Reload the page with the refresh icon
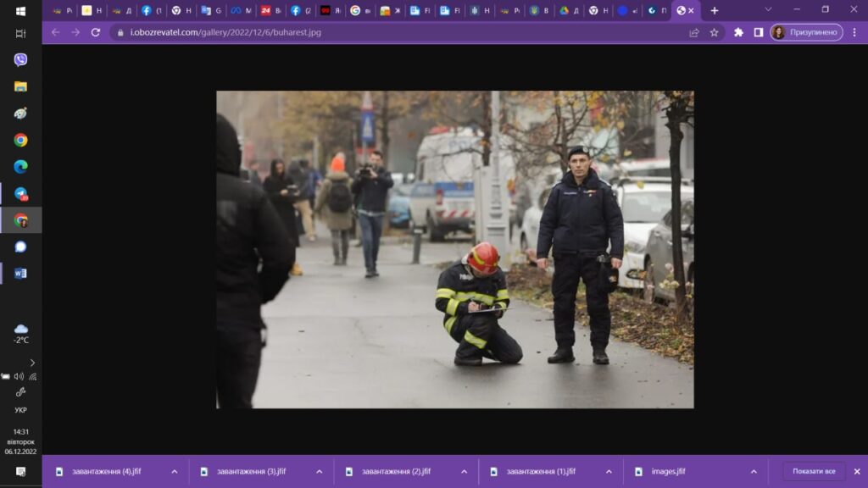 [95, 32]
